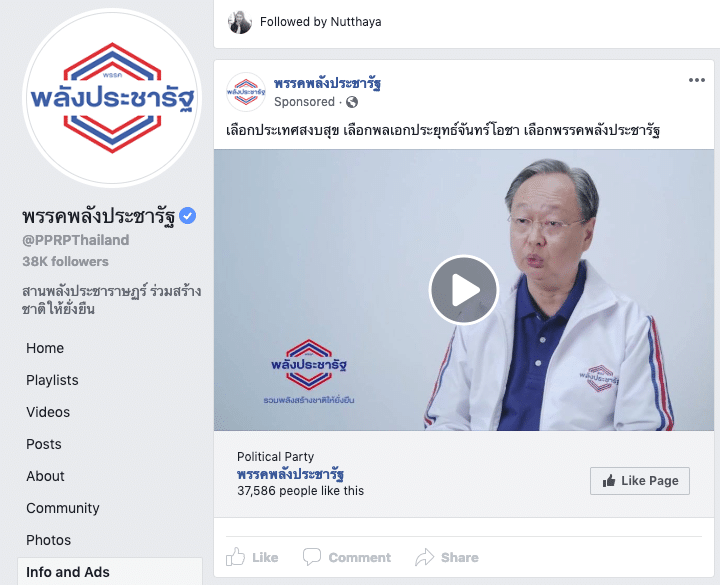Open the large page profile picture
Viewport: 720px width, 585px height.
click(x=112, y=98)
